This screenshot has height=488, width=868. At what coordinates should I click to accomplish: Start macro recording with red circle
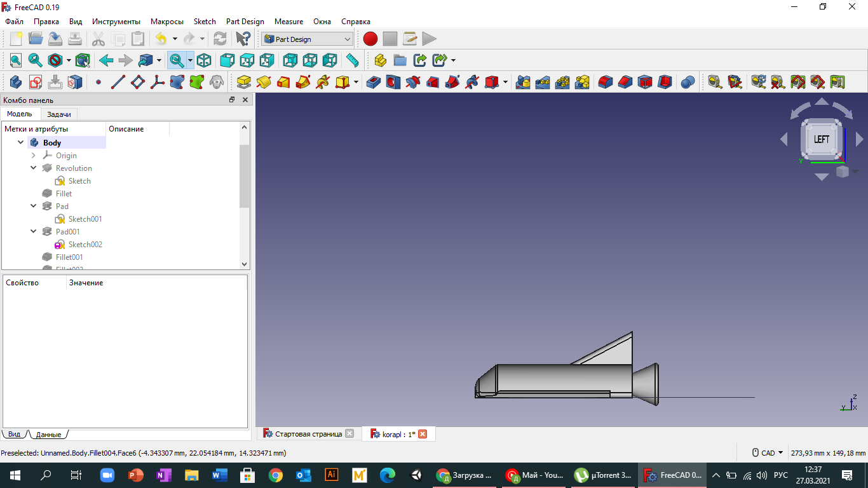370,39
